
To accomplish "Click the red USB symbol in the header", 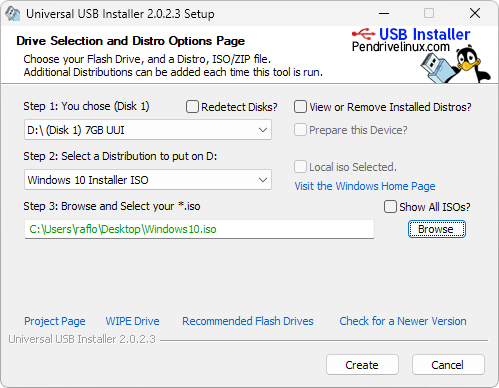I will click(x=364, y=33).
